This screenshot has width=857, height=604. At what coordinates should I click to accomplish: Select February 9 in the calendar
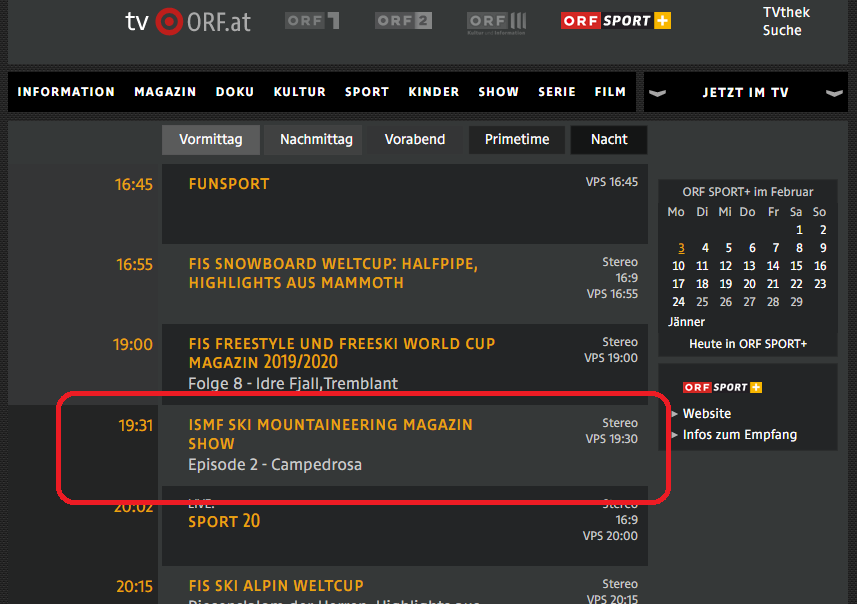click(823, 248)
